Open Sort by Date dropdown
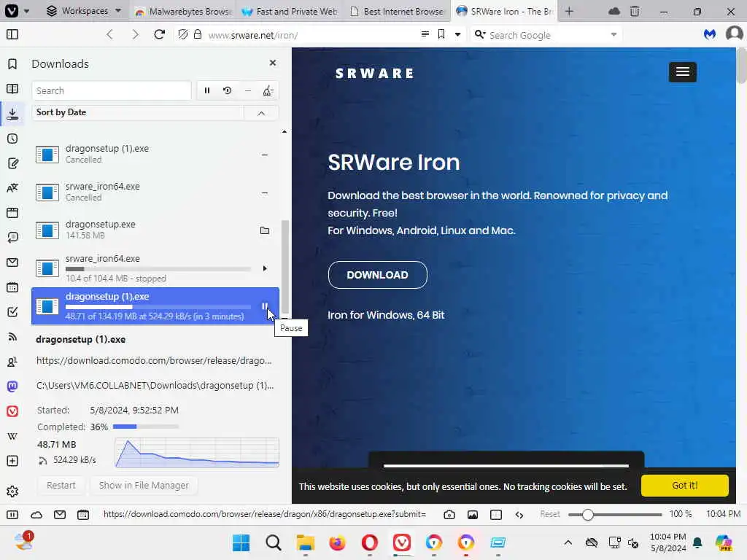747x560 pixels. 138,112
